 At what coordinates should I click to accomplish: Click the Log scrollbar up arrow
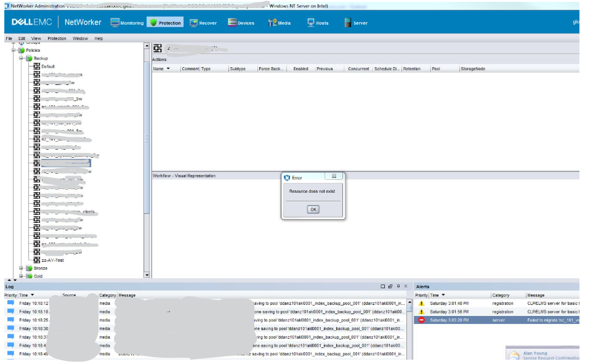point(409,302)
